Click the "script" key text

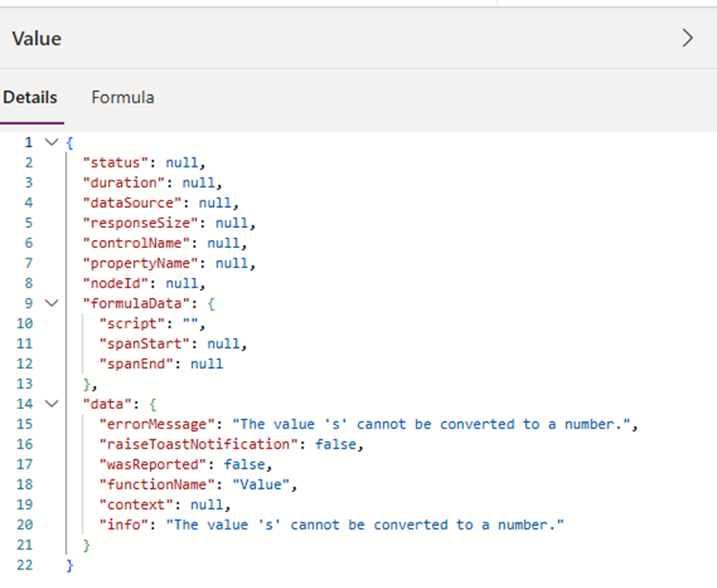click(132, 324)
